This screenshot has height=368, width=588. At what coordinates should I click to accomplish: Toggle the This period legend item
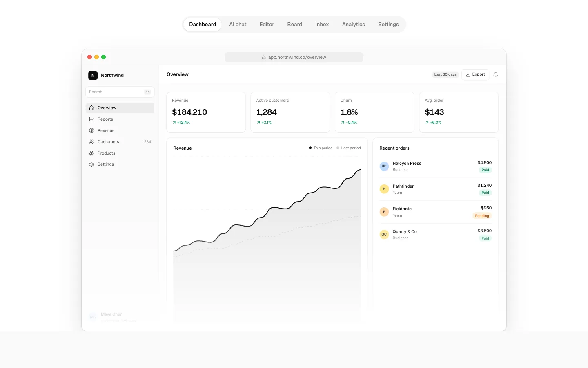pos(321,148)
